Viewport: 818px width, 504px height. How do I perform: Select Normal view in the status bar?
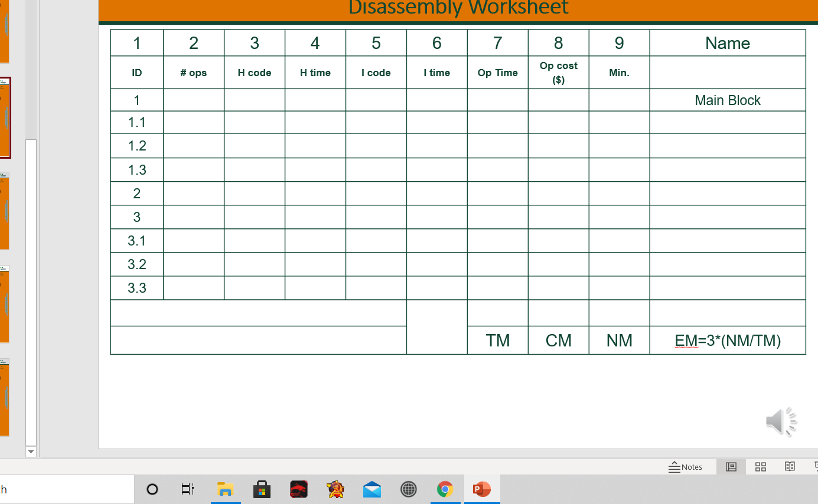click(731, 466)
